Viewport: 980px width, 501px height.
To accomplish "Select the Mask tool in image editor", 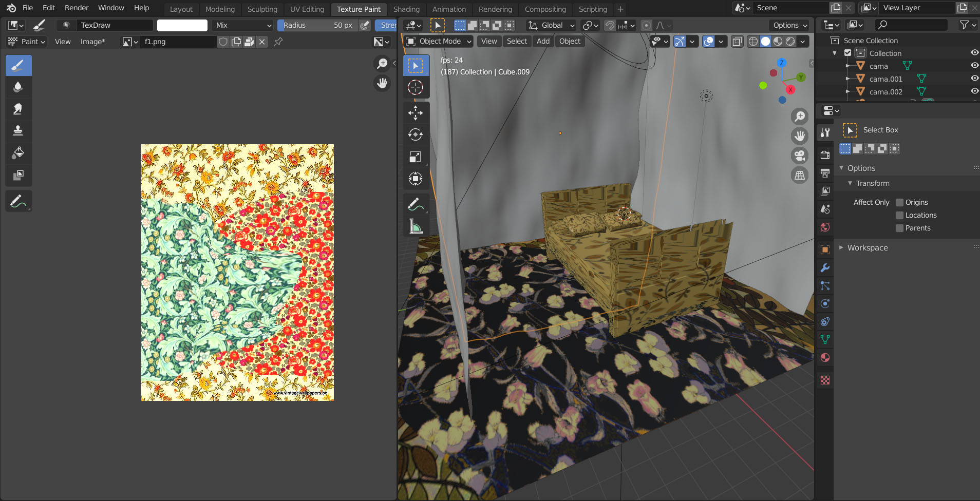I will click(18, 175).
